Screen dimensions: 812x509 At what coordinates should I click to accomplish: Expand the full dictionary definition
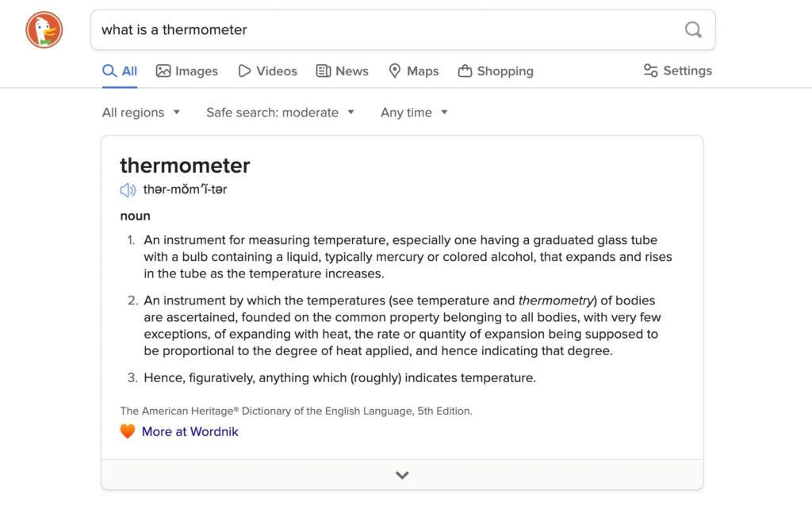402,475
